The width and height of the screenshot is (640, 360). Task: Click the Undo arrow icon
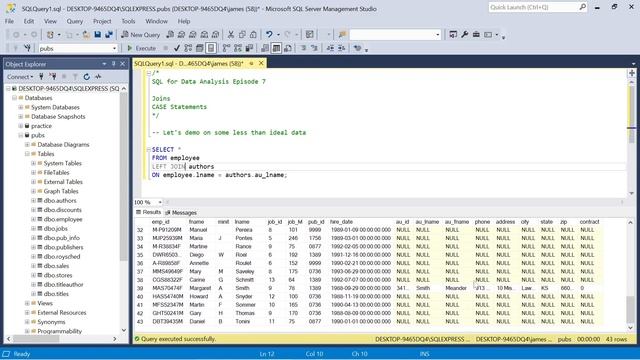269,35
